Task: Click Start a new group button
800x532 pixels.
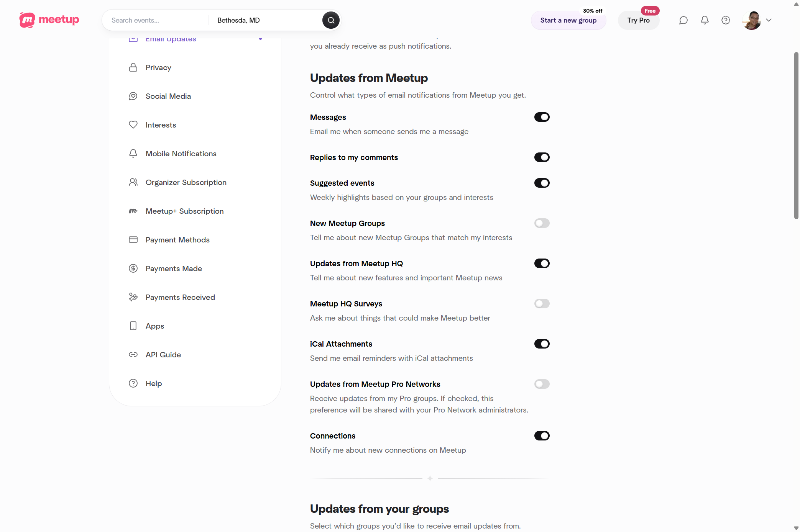Action: tap(568, 20)
